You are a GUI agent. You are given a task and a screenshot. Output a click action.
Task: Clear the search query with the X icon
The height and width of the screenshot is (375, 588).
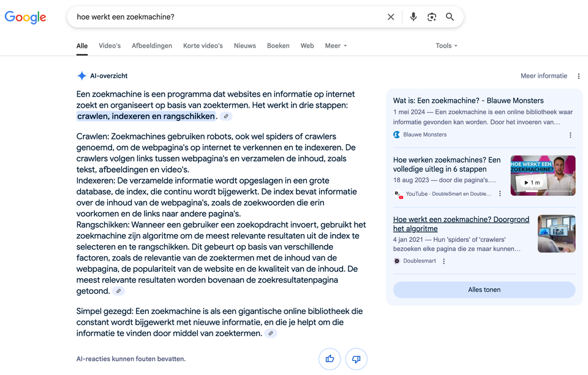(391, 17)
